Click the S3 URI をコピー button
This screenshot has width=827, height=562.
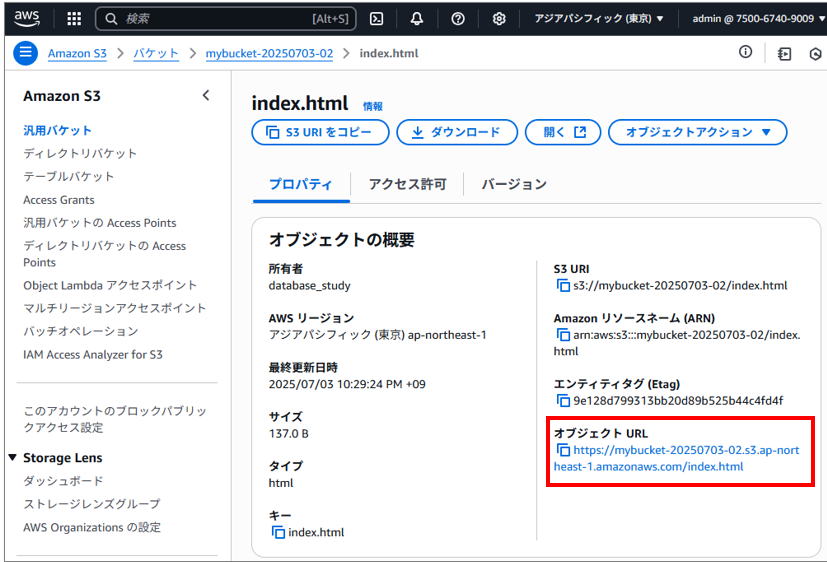[320, 132]
